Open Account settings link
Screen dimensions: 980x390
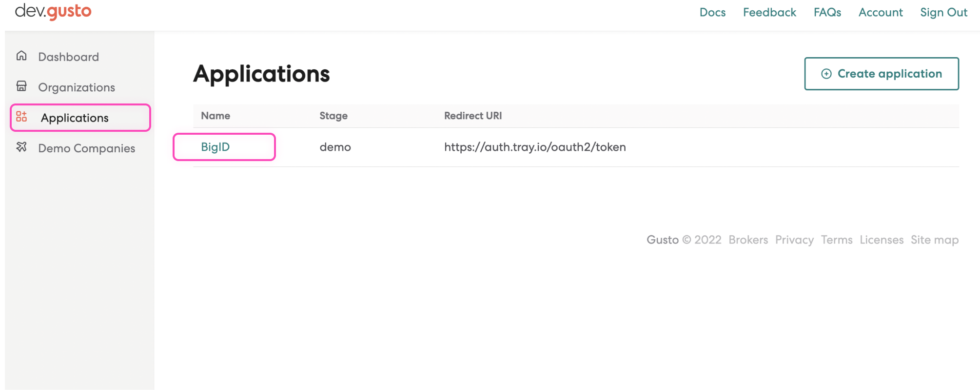tap(880, 13)
